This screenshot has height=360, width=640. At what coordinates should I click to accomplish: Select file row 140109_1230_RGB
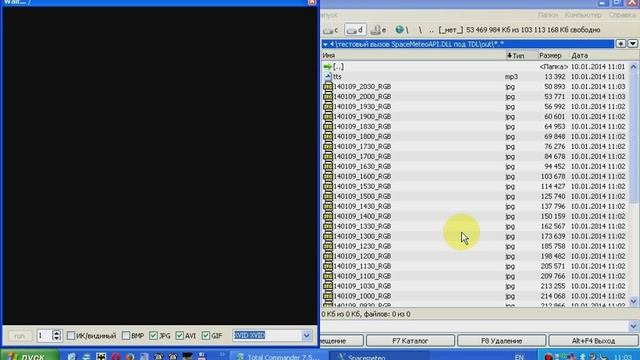point(475,246)
